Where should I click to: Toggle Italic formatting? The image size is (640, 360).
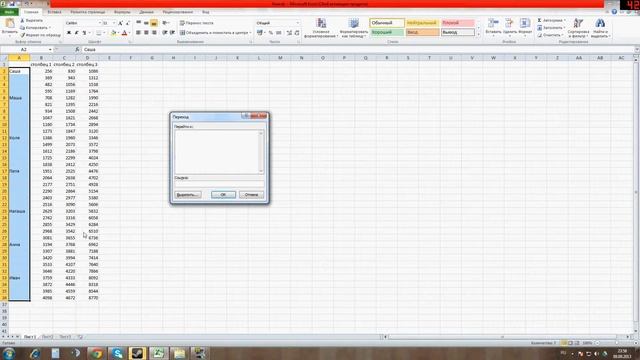pyautogui.click(x=76, y=33)
